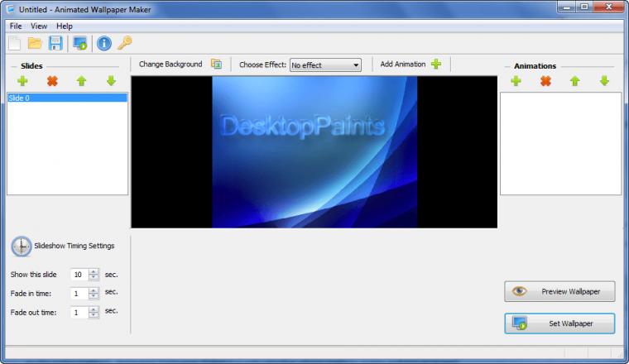
Task: Click the Preview Wallpaper button
Action: [x=559, y=291]
